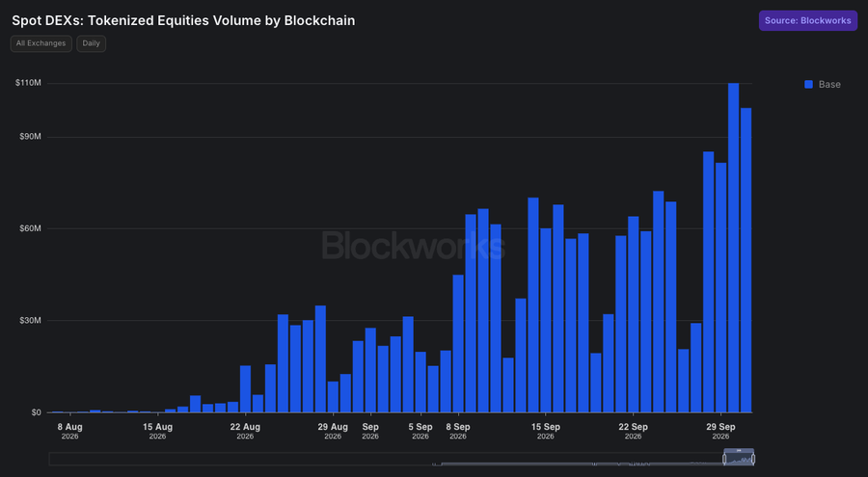Click the range selector's top move bar

click(x=739, y=450)
